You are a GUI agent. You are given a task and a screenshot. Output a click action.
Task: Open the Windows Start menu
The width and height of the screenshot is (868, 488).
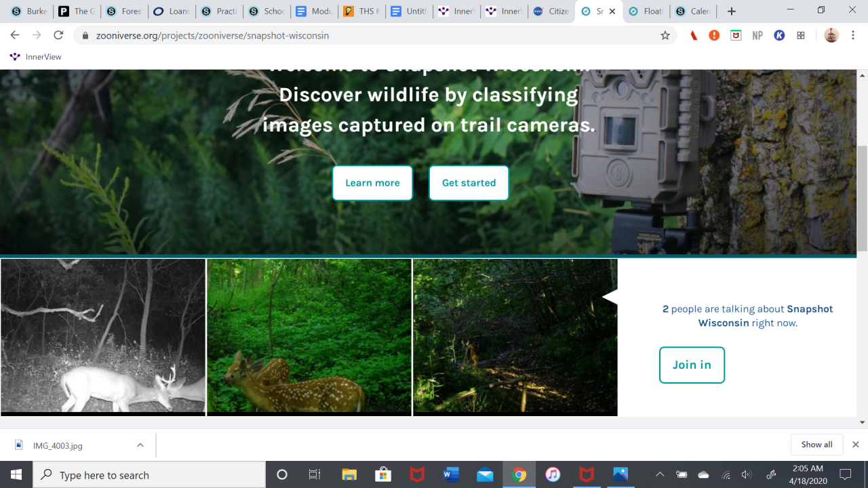coord(16,474)
